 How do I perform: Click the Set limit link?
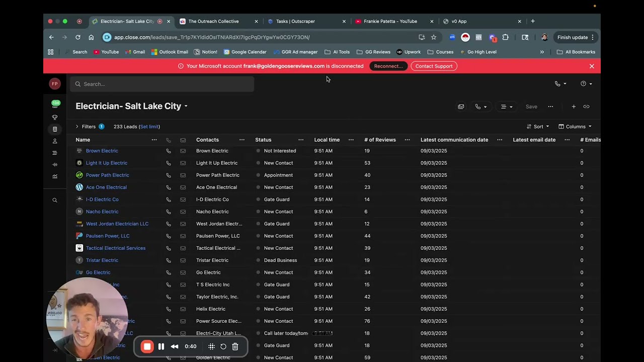149,127
